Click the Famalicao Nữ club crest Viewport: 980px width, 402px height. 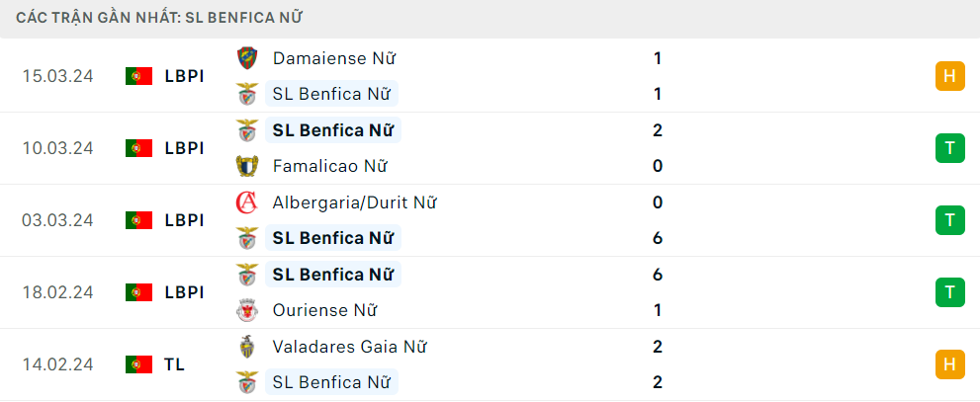pos(247,166)
